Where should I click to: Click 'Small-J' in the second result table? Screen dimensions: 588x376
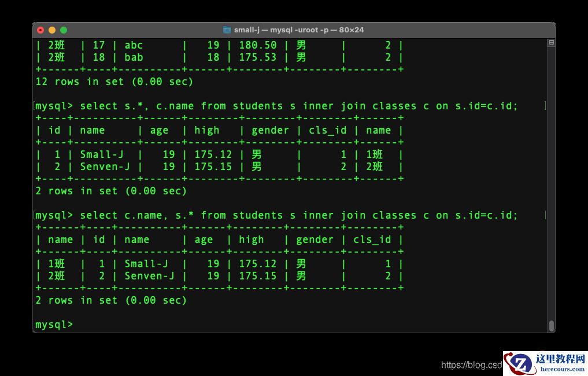pyautogui.click(x=146, y=264)
